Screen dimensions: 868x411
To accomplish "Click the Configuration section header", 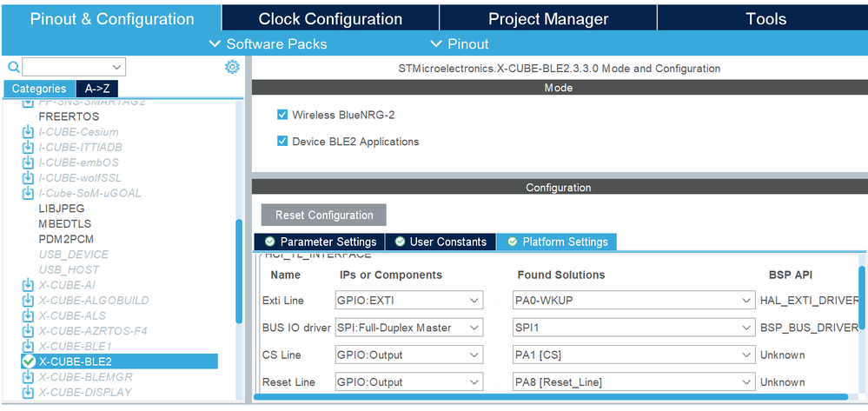I will pyautogui.click(x=559, y=188).
